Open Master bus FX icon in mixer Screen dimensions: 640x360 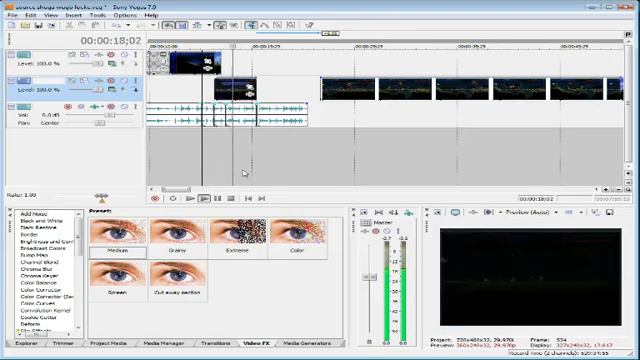click(365, 231)
